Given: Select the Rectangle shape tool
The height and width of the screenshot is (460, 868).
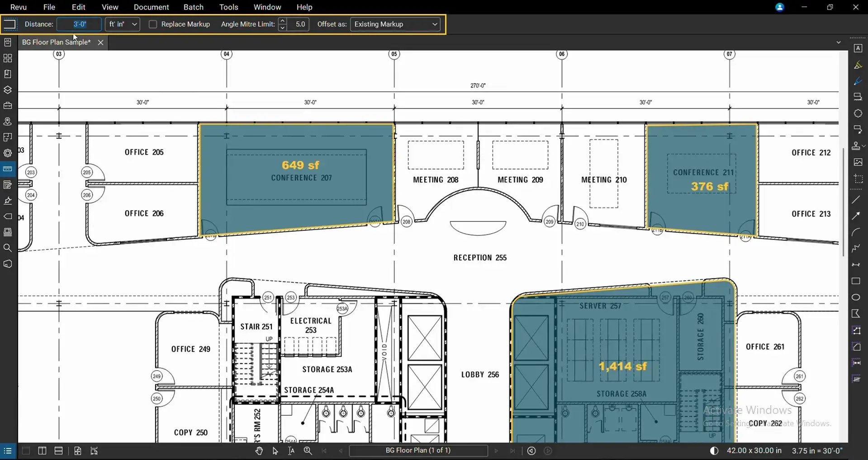Looking at the screenshot, I should click(x=856, y=281).
